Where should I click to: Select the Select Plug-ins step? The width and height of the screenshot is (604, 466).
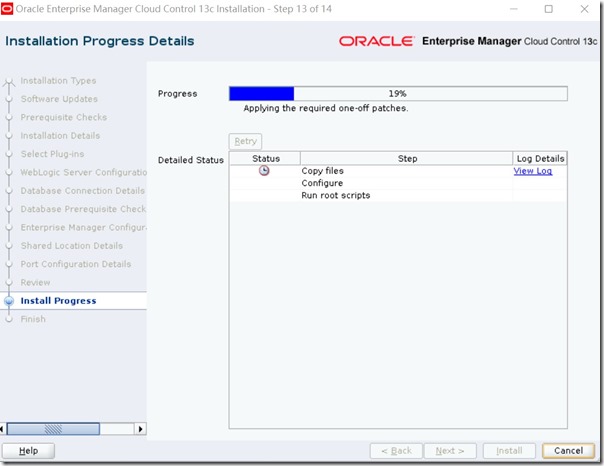[x=52, y=154]
